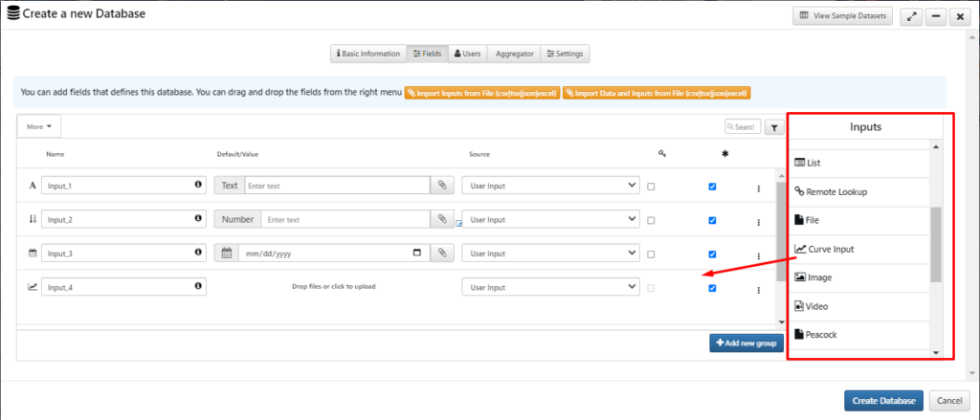
Task: Click the filter funnel icon button
Action: click(x=773, y=127)
